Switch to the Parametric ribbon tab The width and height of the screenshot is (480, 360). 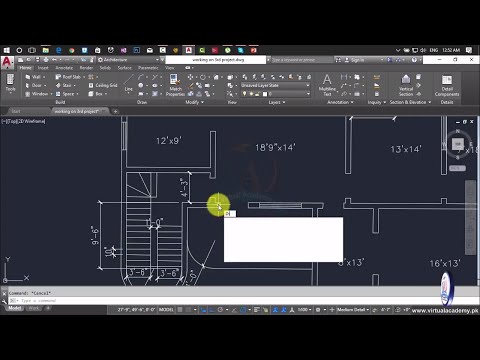click(148, 68)
